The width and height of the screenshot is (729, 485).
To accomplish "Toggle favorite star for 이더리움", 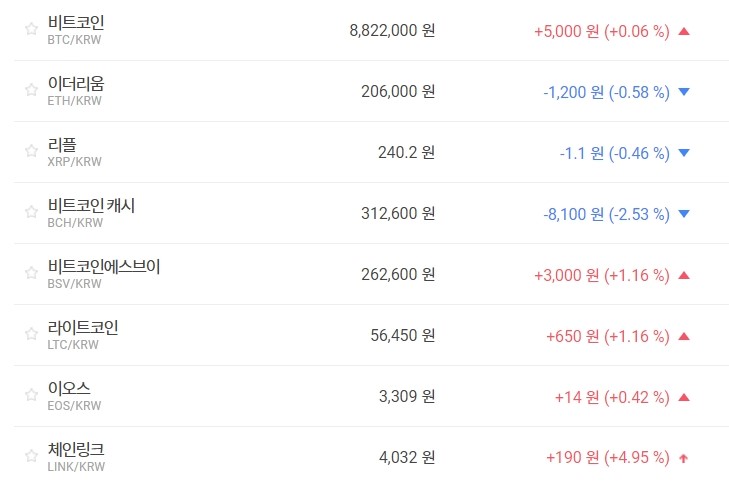I will tap(31, 91).
